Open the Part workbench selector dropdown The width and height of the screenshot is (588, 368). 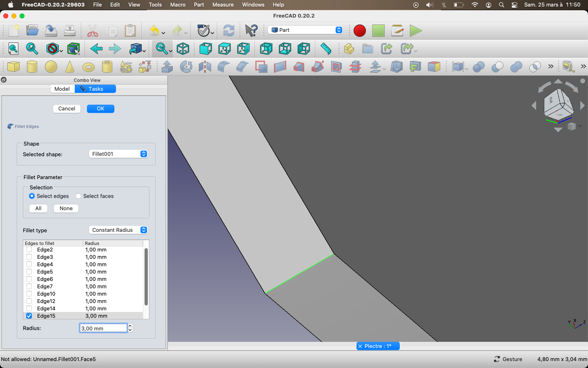(x=305, y=30)
